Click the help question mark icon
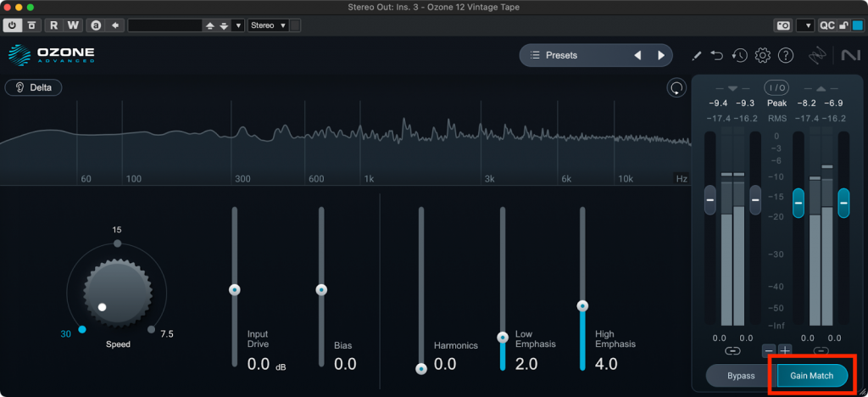The width and height of the screenshot is (868, 397). pos(786,56)
